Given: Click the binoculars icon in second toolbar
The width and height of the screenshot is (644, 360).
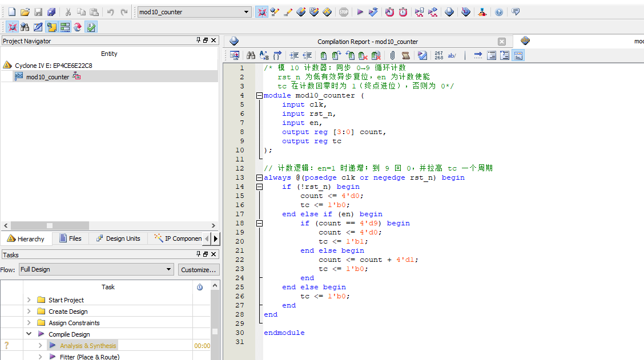Looking at the screenshot, I should (x=25, y=27).
